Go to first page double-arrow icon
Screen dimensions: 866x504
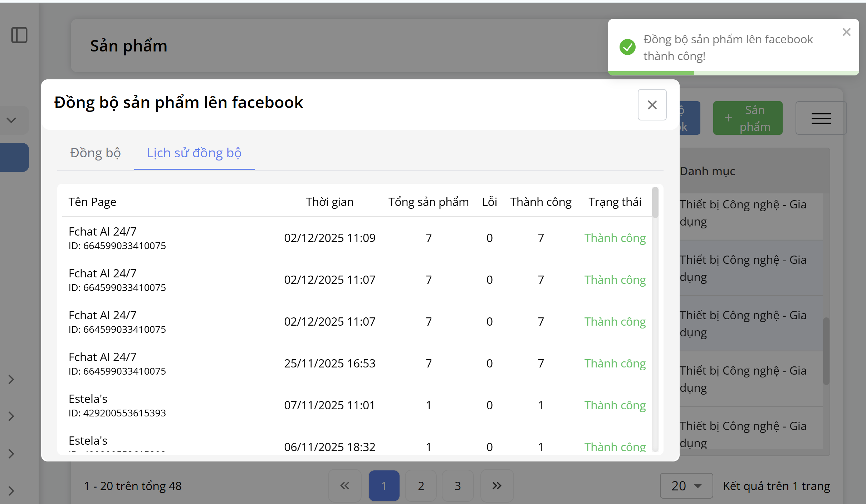coord(345,485)
